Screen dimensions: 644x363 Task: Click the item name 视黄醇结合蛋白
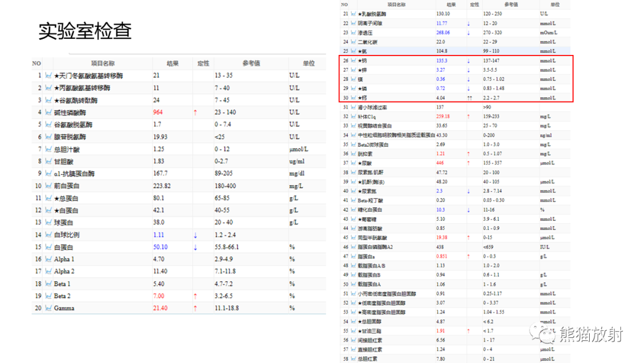374,126
